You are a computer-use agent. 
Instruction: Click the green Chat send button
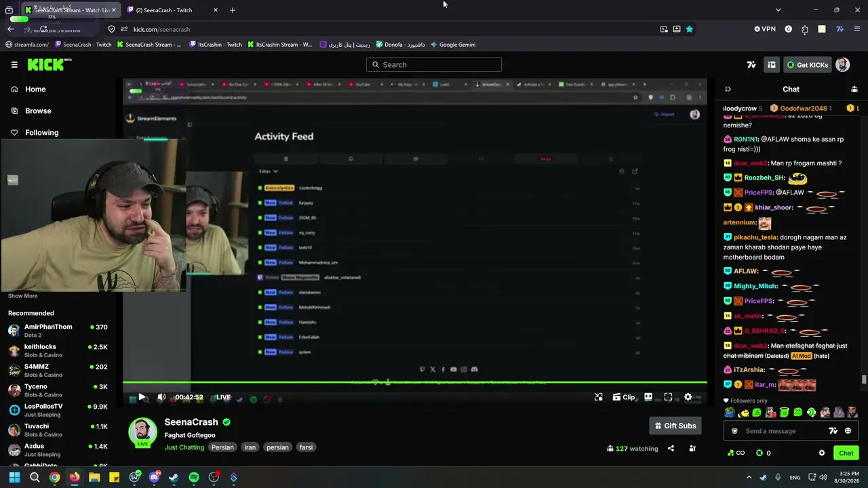[846, 453]
